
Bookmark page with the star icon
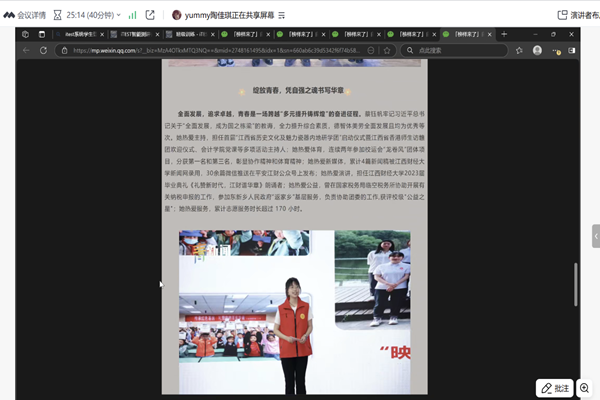tap(387, 50)
